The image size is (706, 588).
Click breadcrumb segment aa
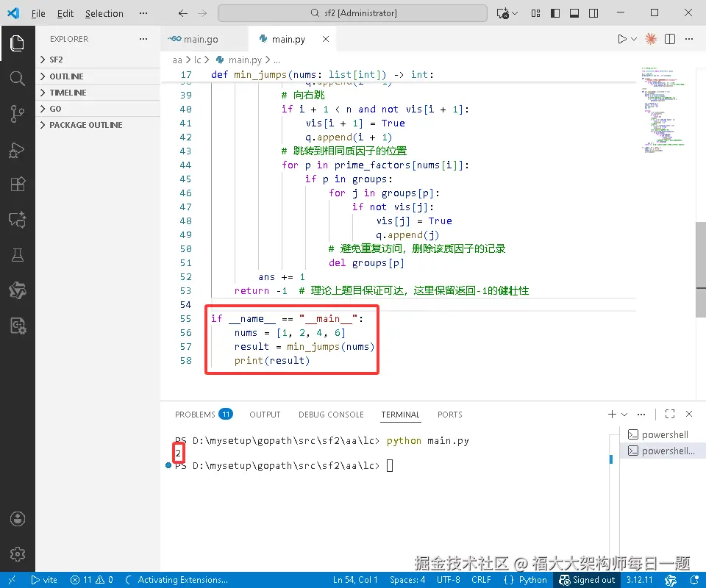(x=177, y=60)
